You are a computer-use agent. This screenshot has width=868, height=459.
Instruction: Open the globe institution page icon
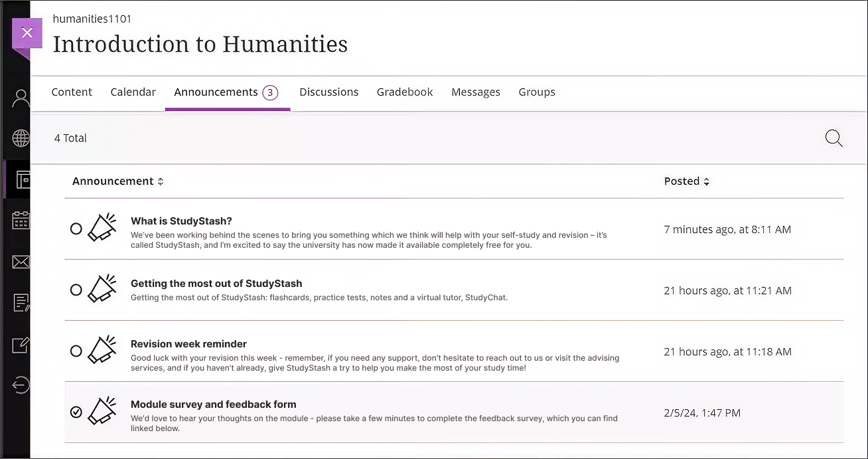click(21, 138)
